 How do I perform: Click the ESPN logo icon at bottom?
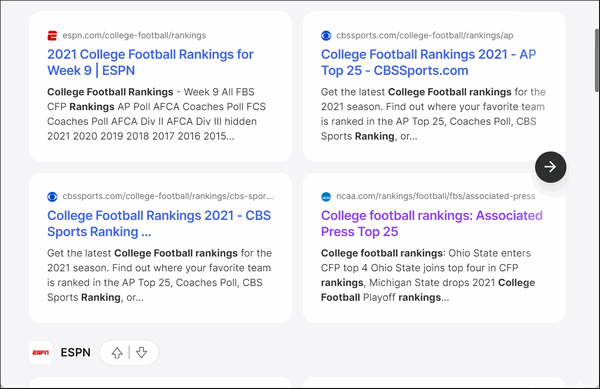click(x=41, y=352)
